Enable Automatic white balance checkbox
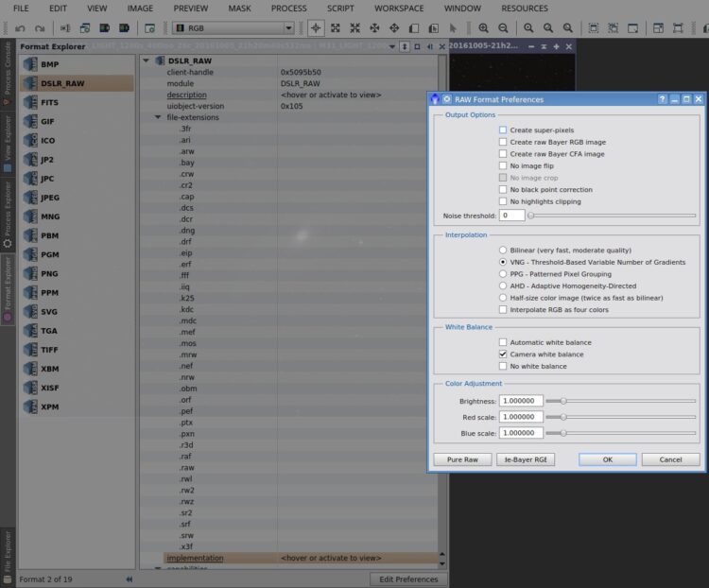709x588 pixels. [503, 342]
